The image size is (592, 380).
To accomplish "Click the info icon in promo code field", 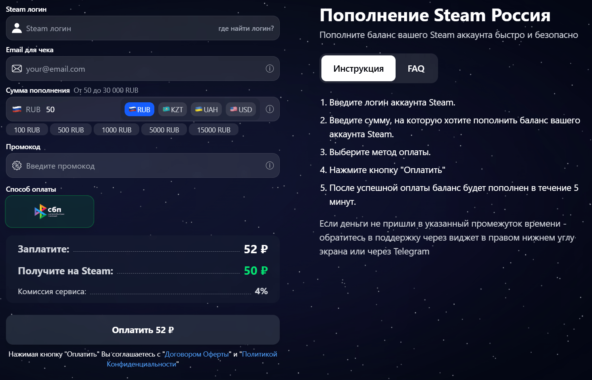I will click(269, 165).
